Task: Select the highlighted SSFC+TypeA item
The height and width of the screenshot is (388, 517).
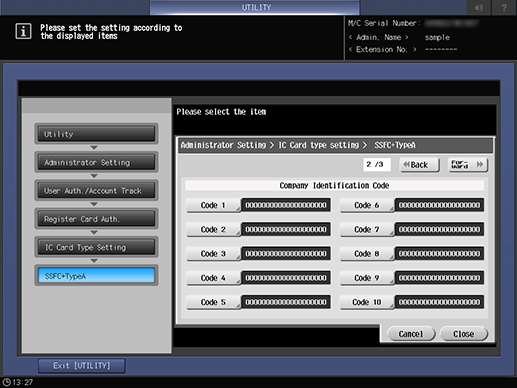Action: [96, 276]
